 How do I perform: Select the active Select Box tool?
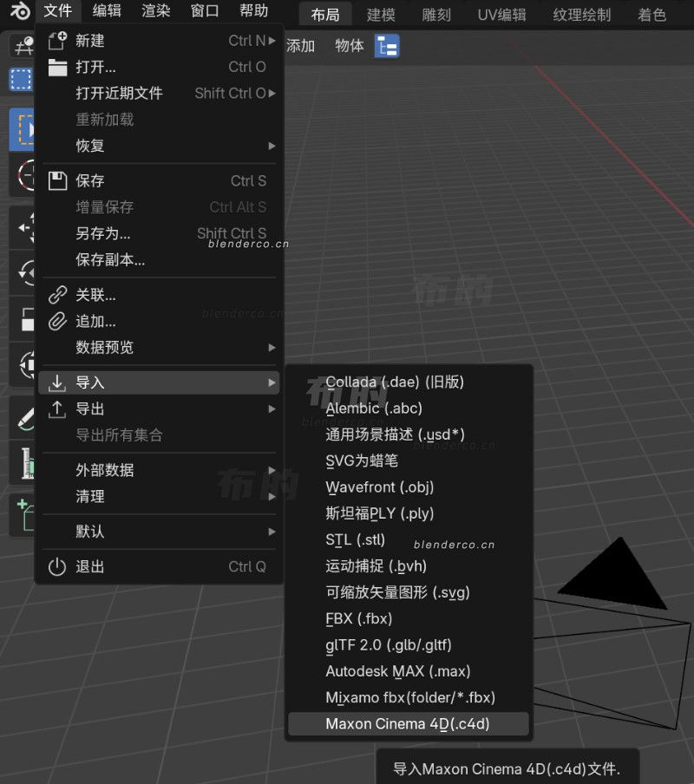coord(22,129)
